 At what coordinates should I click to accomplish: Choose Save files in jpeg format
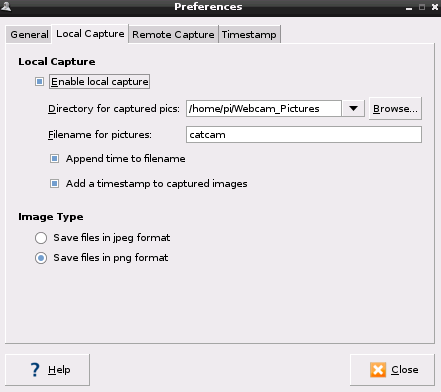(x=41, y=238)
